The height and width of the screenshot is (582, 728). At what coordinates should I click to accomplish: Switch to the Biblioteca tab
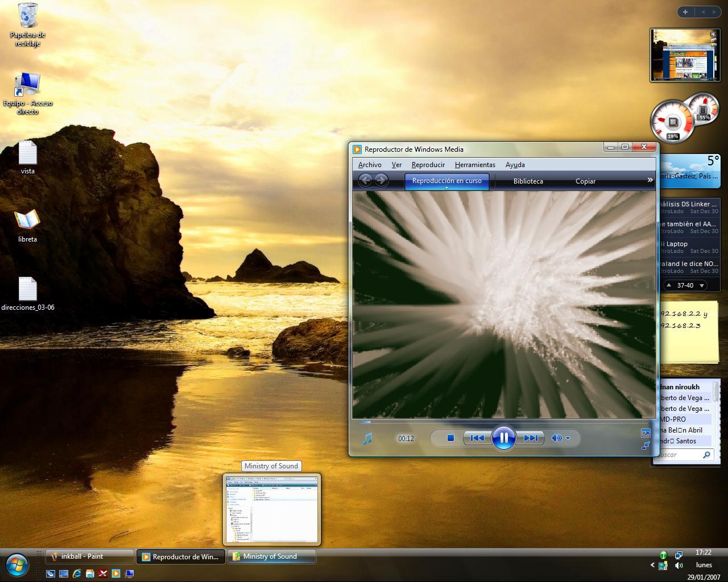click(x=528, y=181)
